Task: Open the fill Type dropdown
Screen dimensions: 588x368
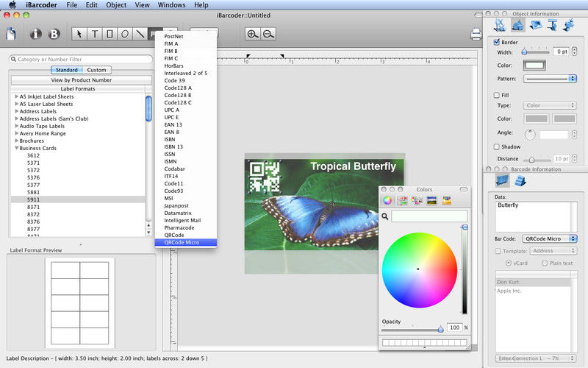Action: [x=550, y=105]
